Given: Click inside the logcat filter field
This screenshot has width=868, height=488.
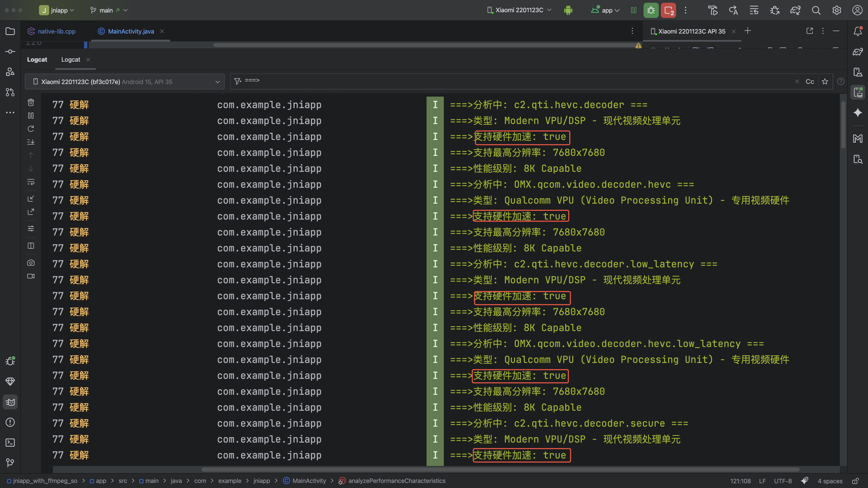Looking at the screenshot, I should coord(509,81).
